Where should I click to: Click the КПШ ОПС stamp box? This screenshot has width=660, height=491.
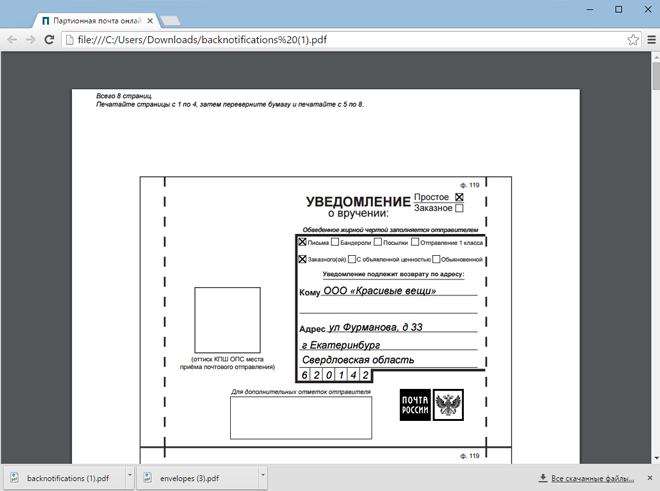point(227,320)
